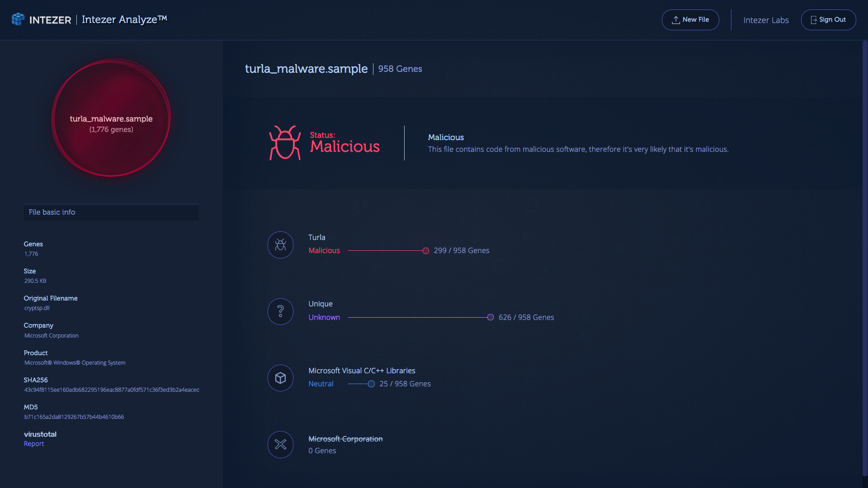This screenshot has height=488, width=868.
Task: Select struck-through Microsoft Corporation entry
Action: tap(345, 439)
